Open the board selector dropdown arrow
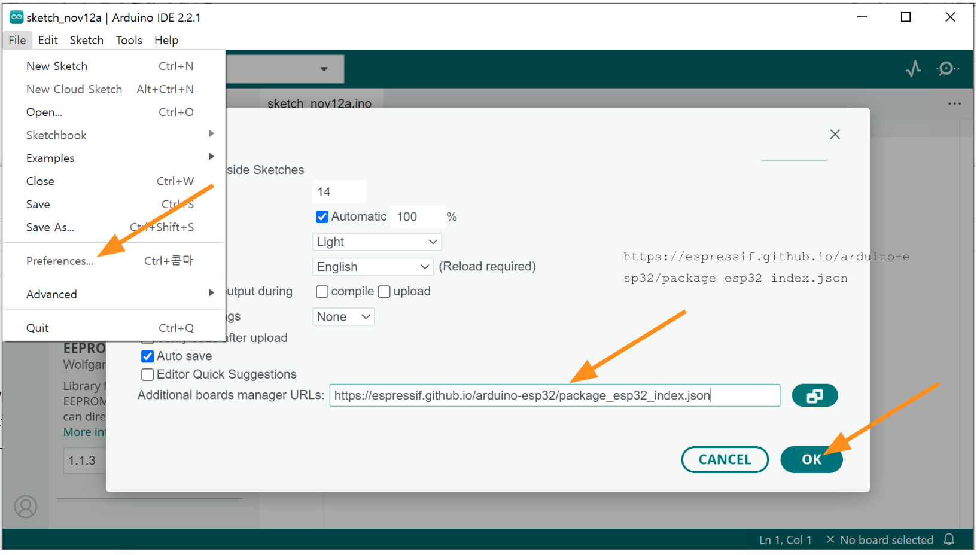Screen dimensions: 980x555 324,69
